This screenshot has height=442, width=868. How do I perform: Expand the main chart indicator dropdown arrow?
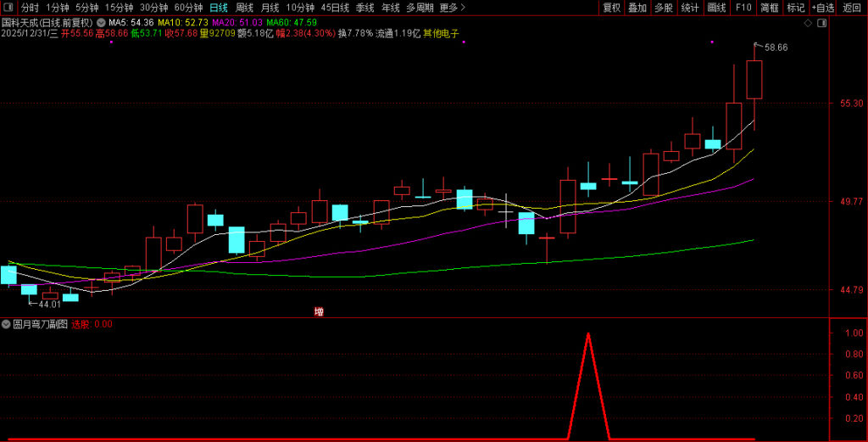(x=102, y=23)
